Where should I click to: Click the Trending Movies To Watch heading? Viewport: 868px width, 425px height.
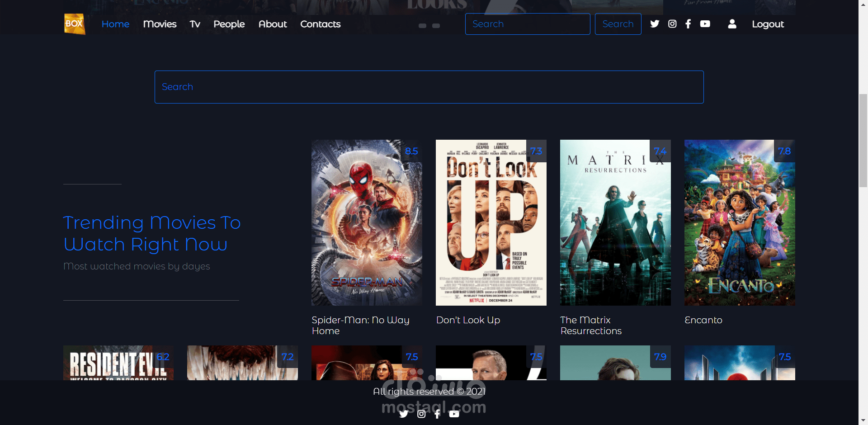152,233
